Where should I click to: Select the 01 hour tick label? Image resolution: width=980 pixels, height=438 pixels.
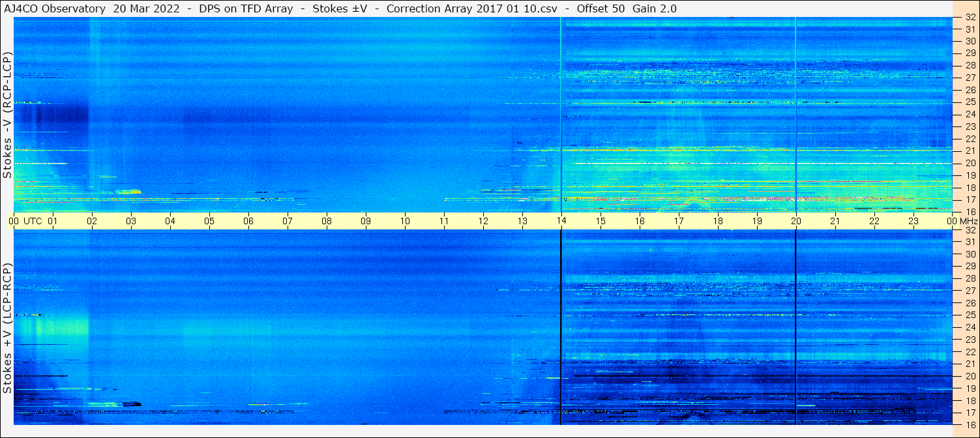(53, 221)
